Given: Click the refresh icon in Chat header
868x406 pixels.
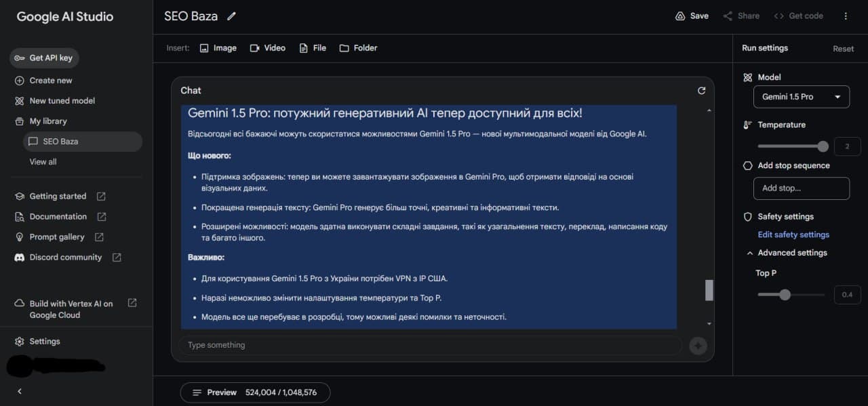Looking at the screenshot, I should pos(702,91).
